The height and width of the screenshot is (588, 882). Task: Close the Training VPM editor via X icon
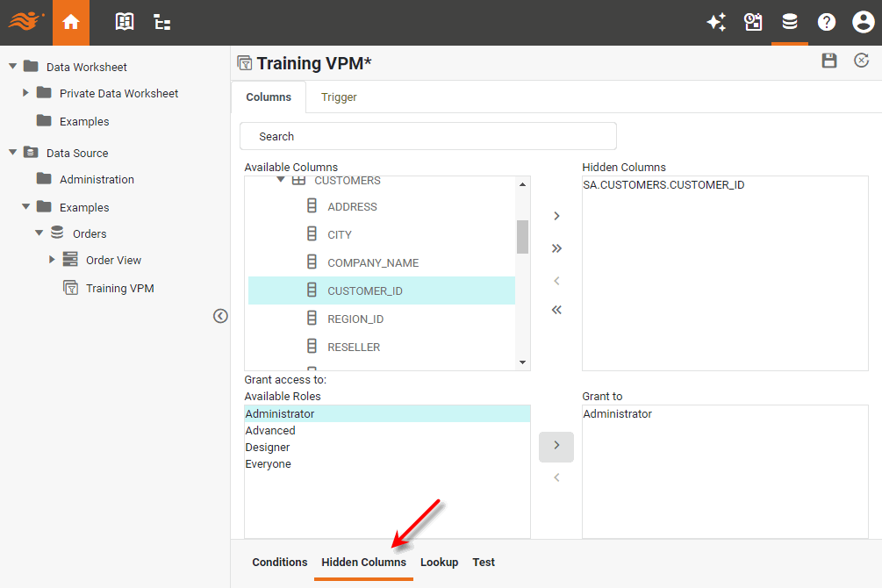(862, 61)
